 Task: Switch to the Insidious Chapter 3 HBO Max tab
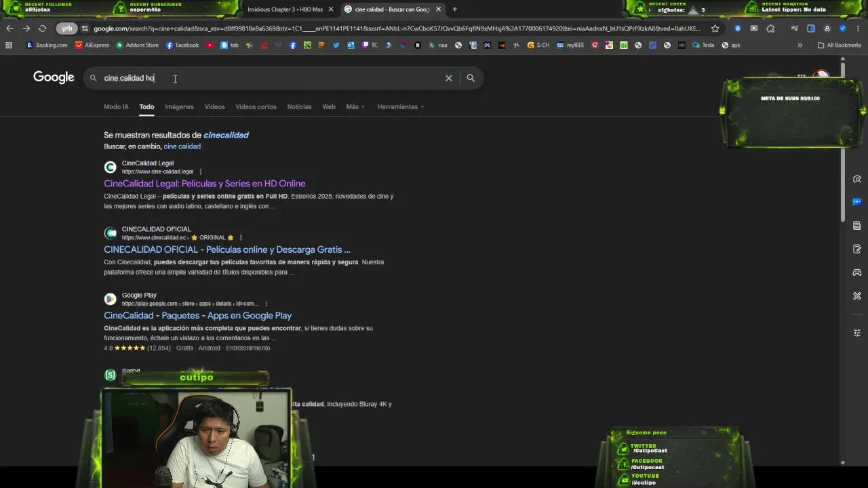[285, 9]
